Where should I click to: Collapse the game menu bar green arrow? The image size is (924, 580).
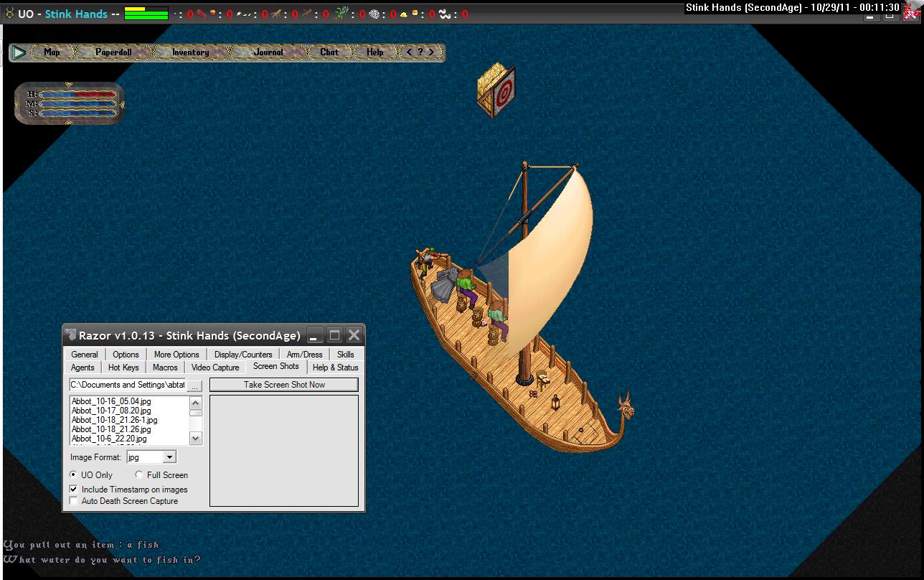tap(19, 52)
